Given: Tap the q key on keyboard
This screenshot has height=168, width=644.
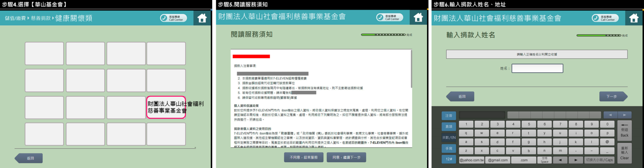Looking at the screenshot, I should point(466,133).
